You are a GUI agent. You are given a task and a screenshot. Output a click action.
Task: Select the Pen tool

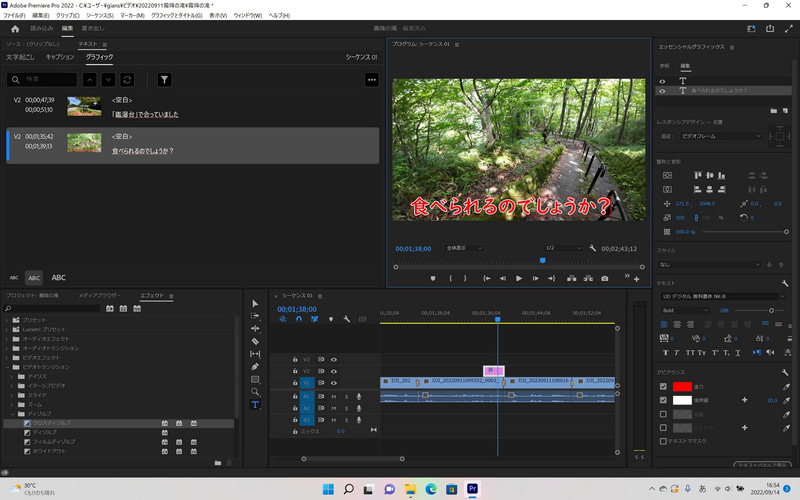(x=255, y=367)
